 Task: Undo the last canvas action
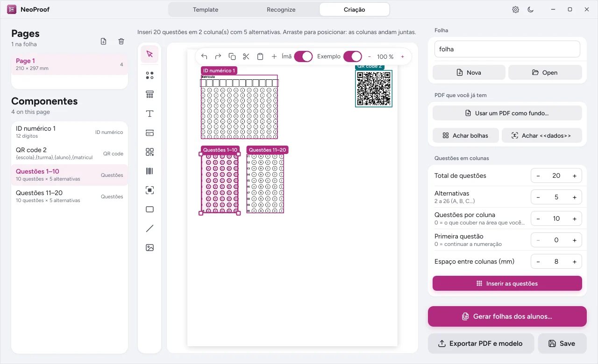click(204, 56)
